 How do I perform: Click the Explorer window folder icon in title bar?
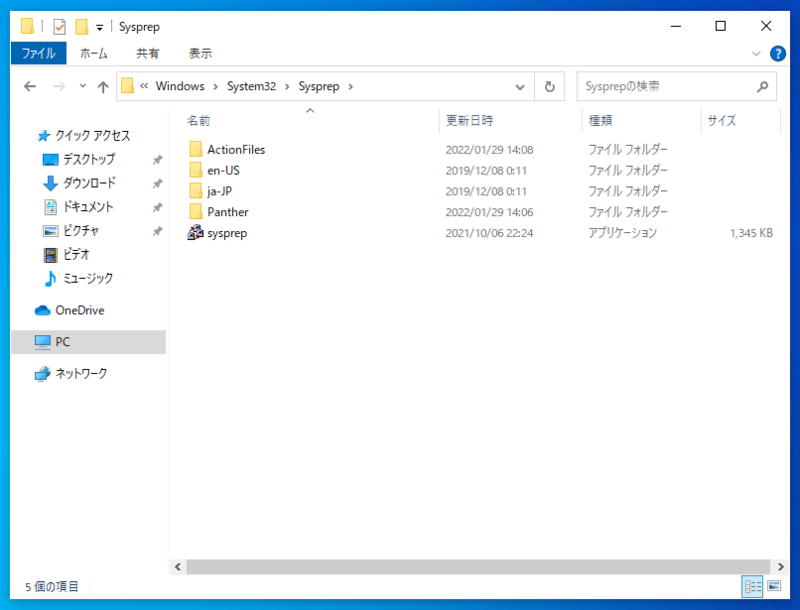(28, 26)
